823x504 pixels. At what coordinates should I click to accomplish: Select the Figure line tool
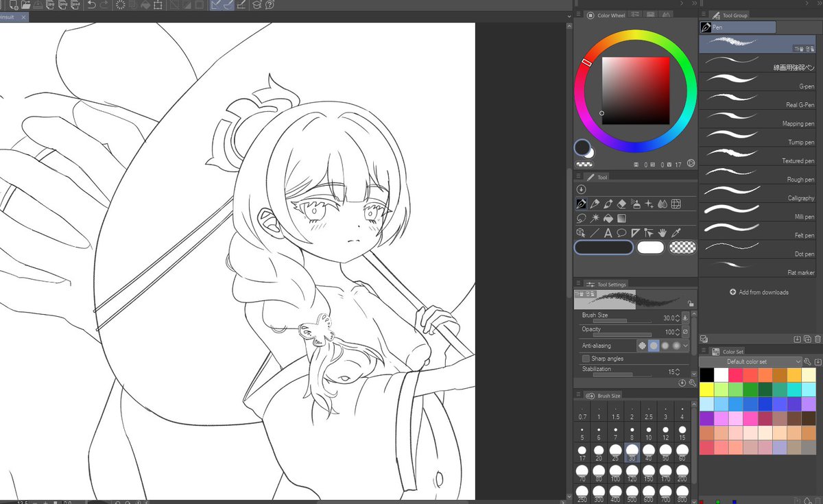click(595, 232)
